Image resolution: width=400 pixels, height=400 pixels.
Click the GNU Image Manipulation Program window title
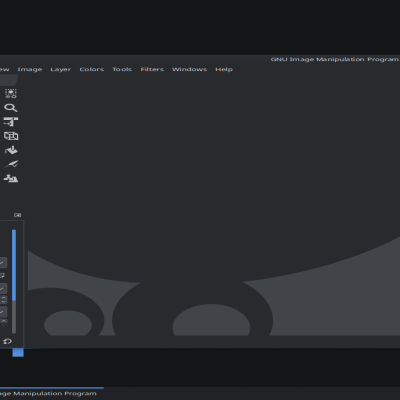tap(334, 59)
